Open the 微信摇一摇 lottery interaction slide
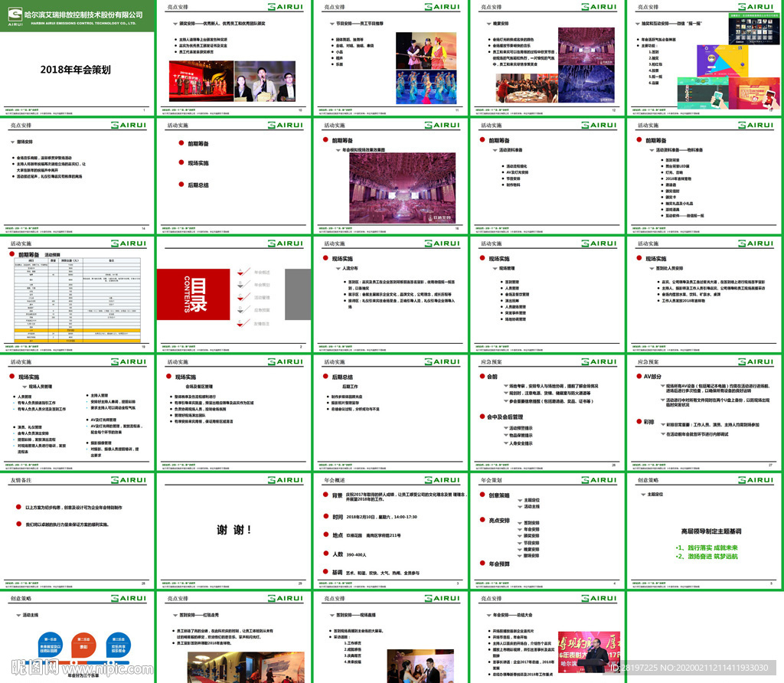The image size is (784, 683). click(x=704, y=58)
